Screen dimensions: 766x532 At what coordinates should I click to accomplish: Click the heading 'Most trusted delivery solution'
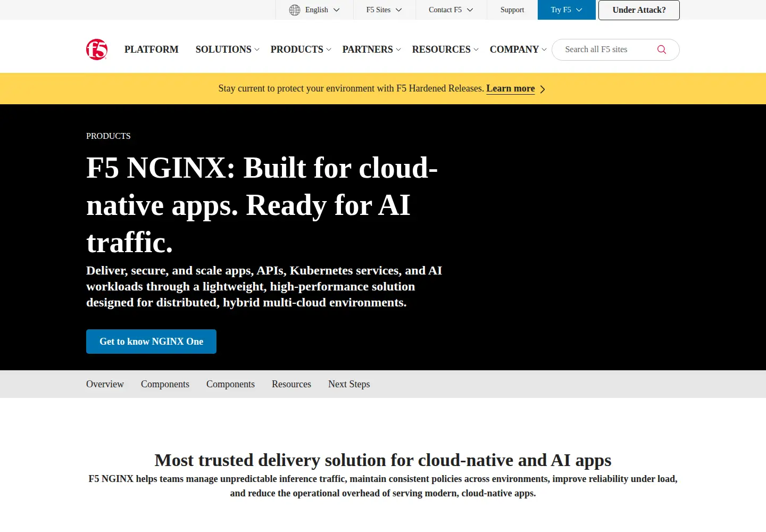tap(383, 460)
